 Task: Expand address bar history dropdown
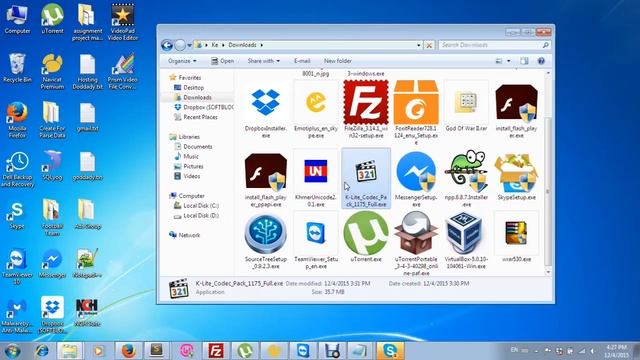(418, 45)
